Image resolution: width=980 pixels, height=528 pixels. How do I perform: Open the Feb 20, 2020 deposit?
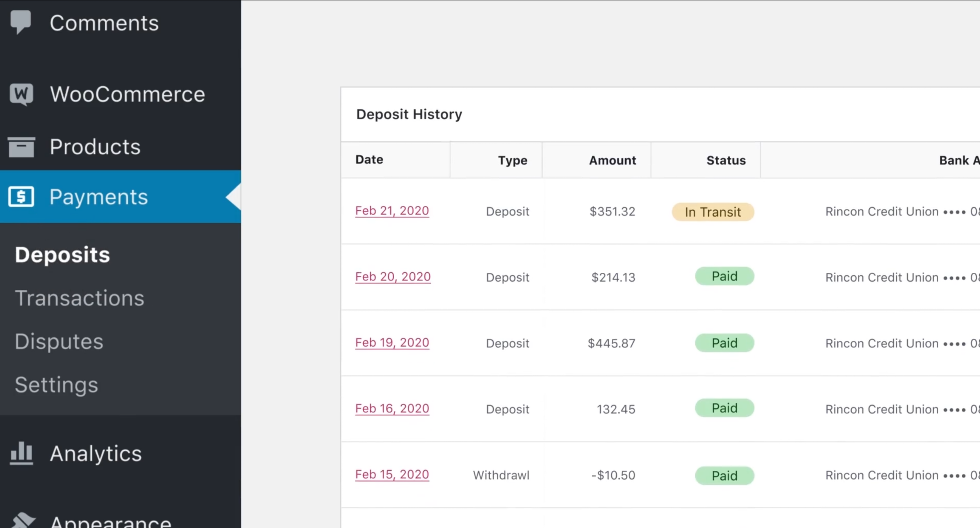click(x=393, y=277)
